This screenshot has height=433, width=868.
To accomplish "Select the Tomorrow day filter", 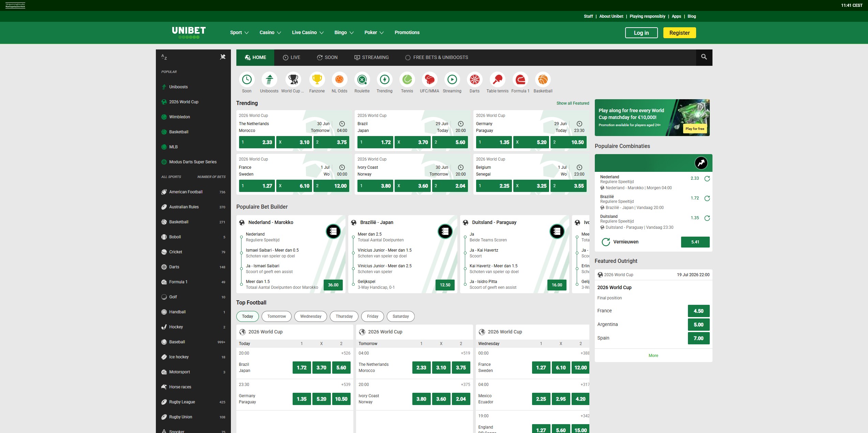I will tap(277, 316).
